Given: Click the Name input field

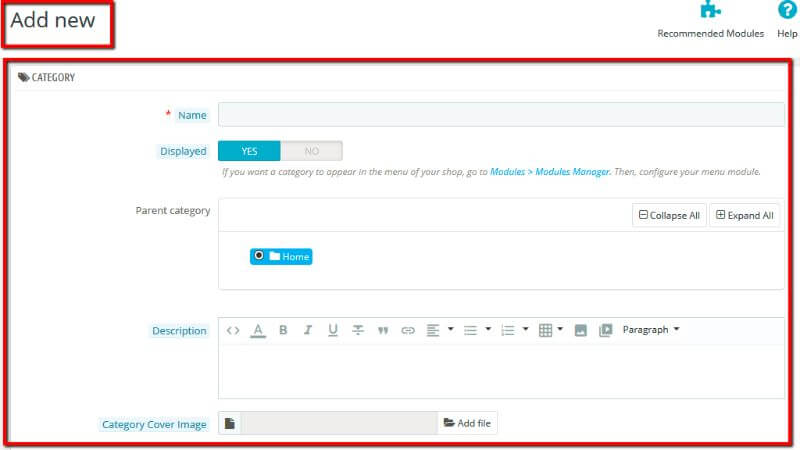Looking at the screenshot, I should 501,114.
